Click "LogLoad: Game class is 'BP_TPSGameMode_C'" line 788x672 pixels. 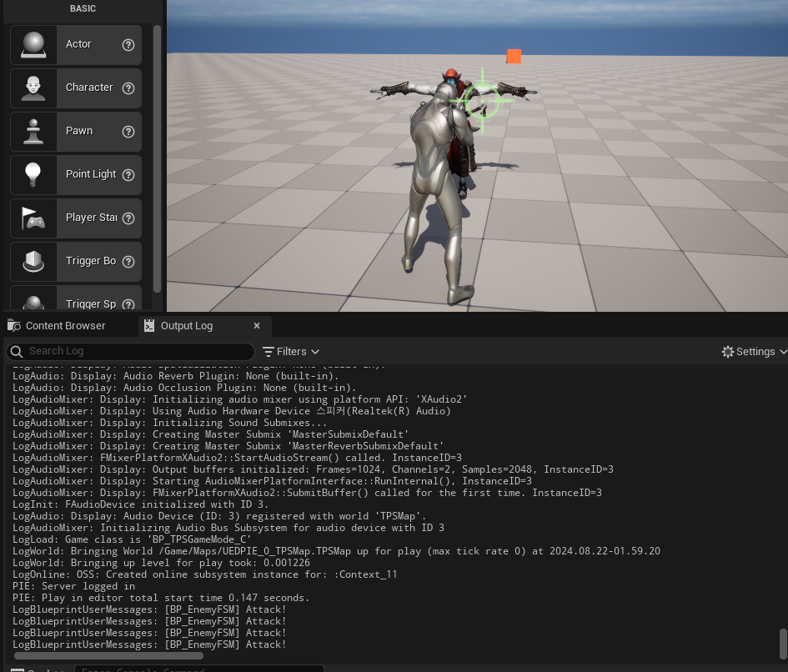(132, 539)
